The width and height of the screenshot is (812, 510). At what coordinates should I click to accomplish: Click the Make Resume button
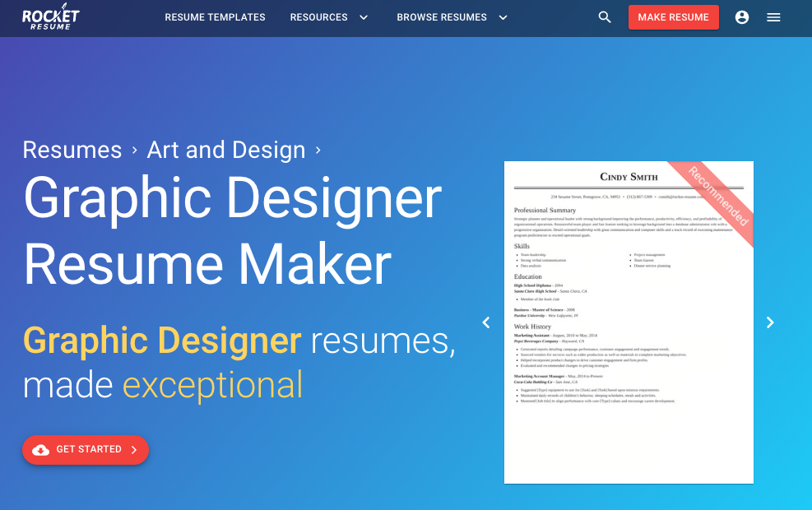point(673,17)
